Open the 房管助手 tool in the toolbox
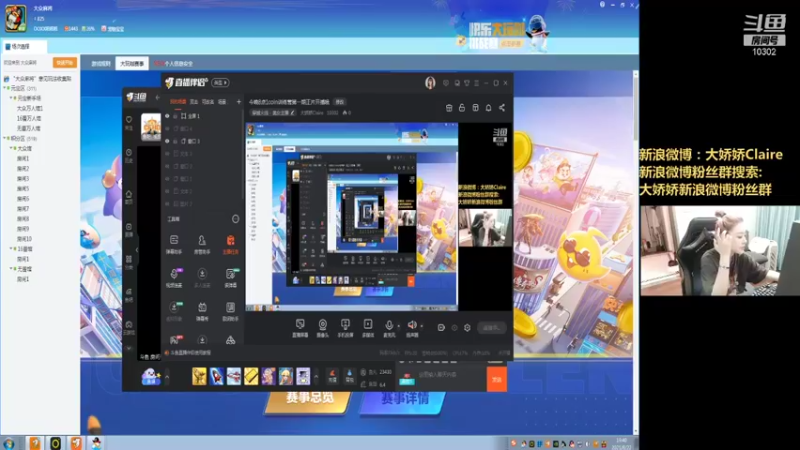800x450 pixels. tap(202, 244)
